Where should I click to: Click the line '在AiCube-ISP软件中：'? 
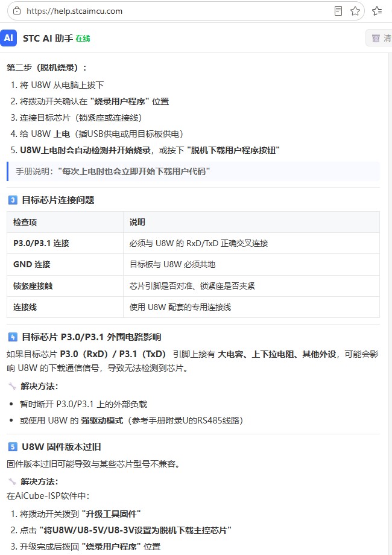point(48,496)
